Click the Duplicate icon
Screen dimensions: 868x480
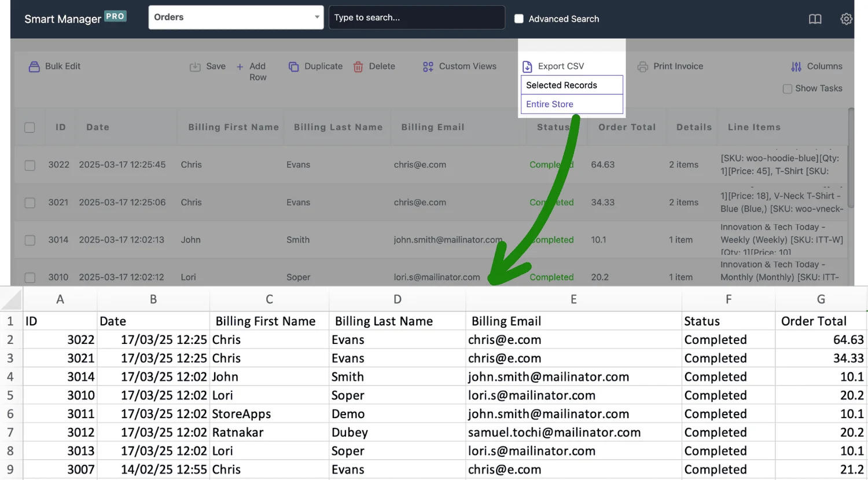pos(294,67)
